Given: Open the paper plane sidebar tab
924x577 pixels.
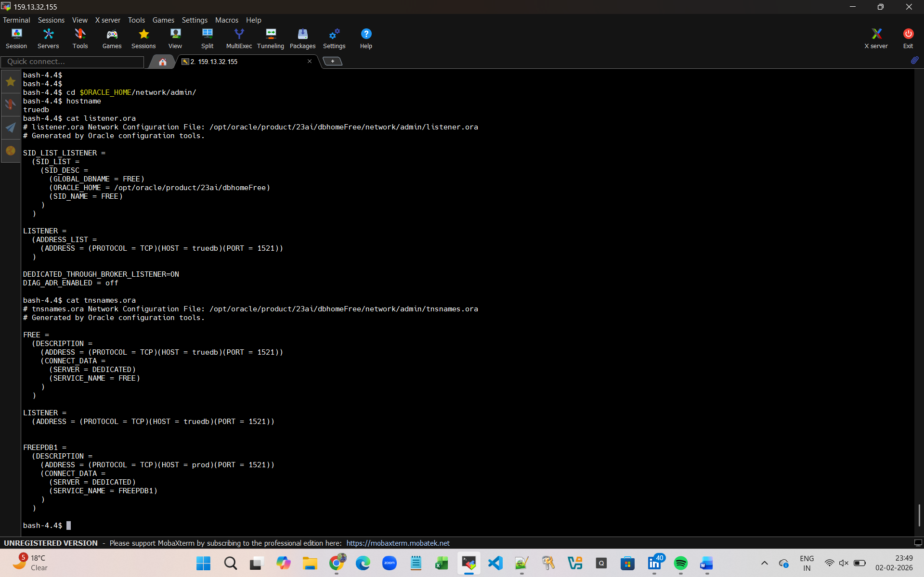Looking at the screenshot, I should coord(11,128).
